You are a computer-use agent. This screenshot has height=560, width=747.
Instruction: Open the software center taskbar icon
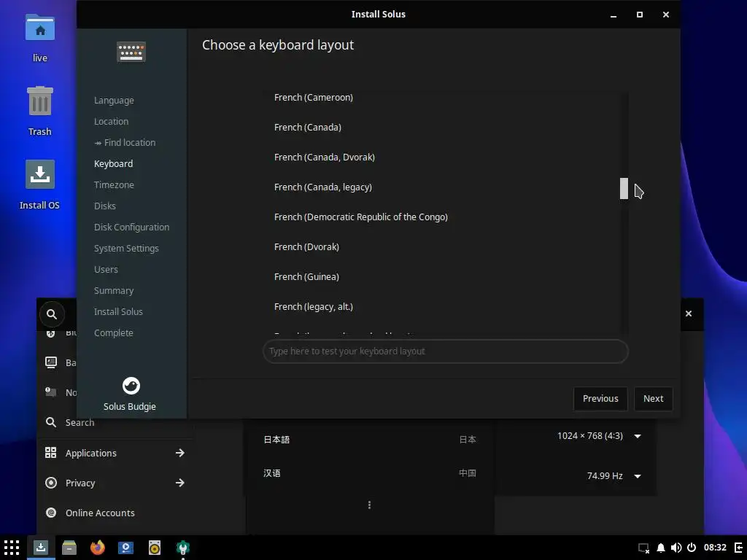click(125, 548)
